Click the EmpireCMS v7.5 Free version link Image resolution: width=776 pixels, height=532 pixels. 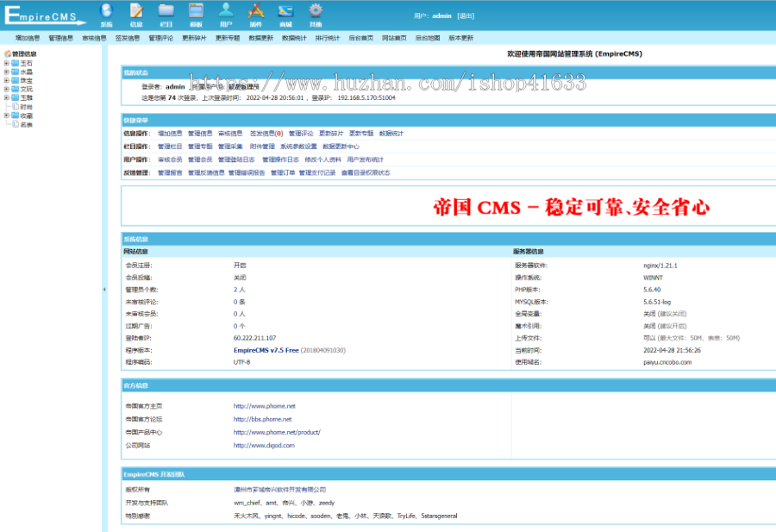[x=266, y=350]
